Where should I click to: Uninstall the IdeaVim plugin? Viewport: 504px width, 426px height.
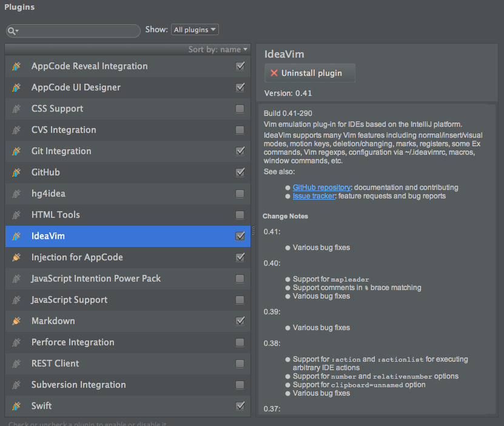(x=310, y=73)
